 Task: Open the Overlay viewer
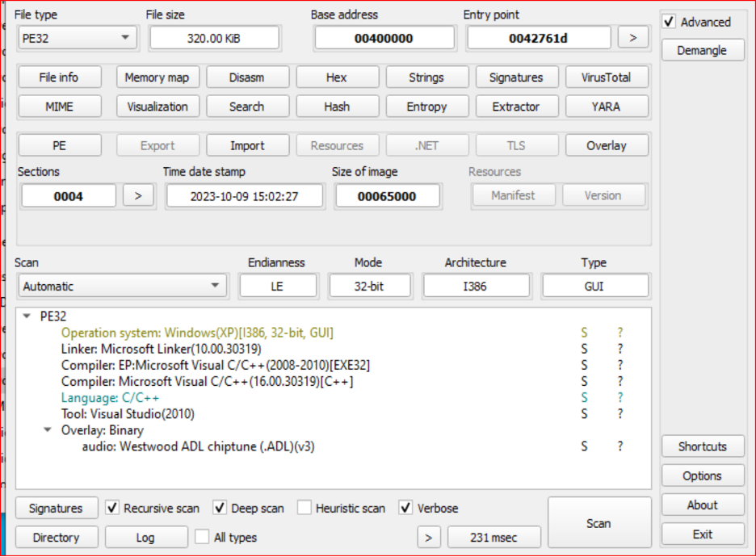point(607,145)
